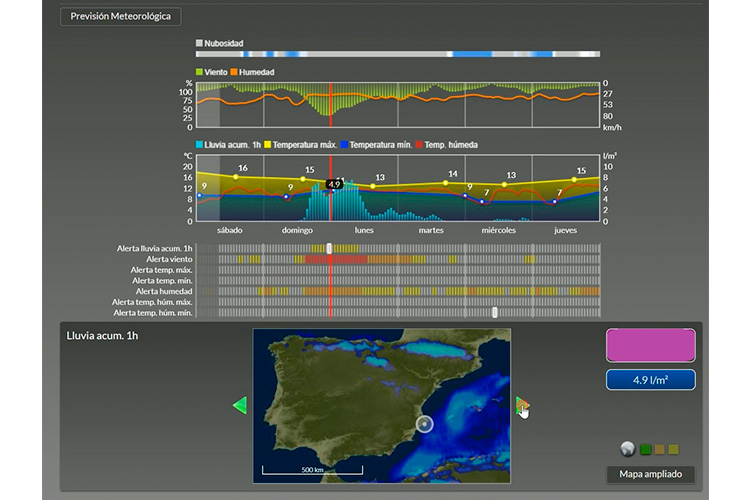Click the white handle on Alerta lluvia row

pyautogui.click(x=329, y=248)
